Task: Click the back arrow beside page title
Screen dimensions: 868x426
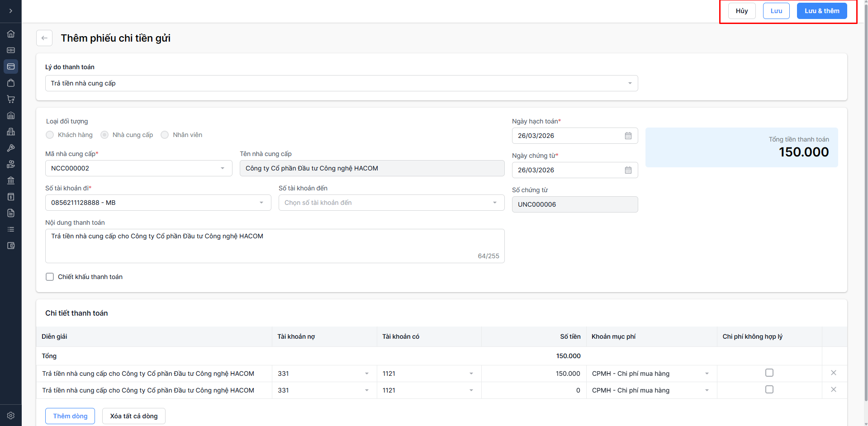Action: pos(44,38)
